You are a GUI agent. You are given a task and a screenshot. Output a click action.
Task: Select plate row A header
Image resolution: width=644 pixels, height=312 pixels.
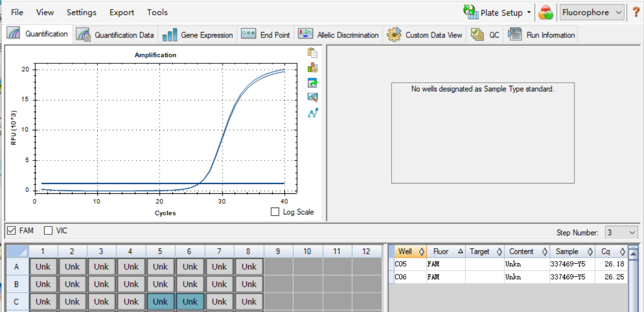coord(17,267)
